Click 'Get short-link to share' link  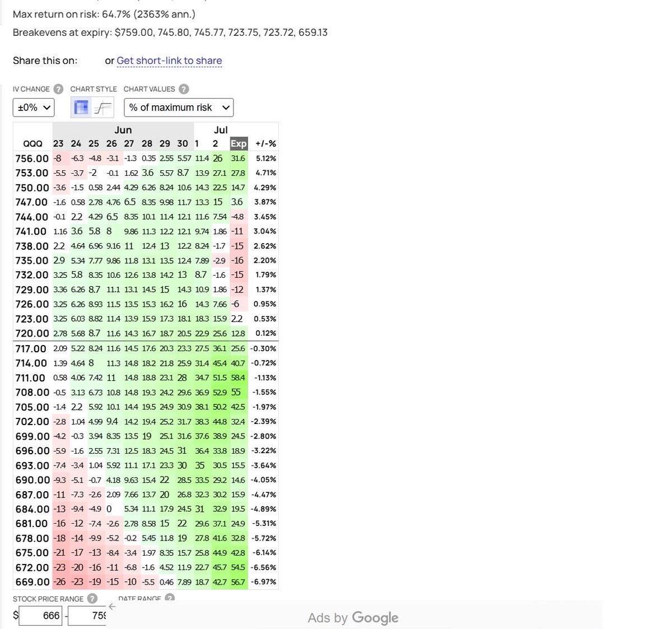169,60
